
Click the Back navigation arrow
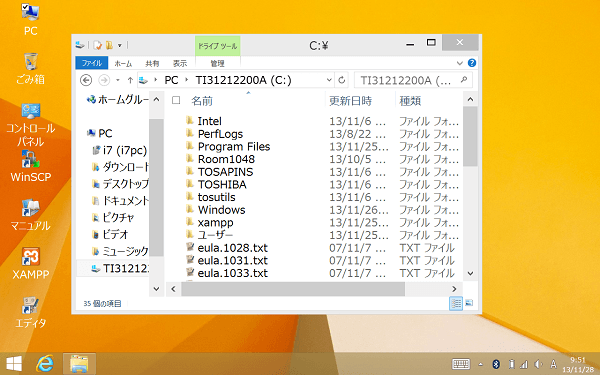[86, 80]
